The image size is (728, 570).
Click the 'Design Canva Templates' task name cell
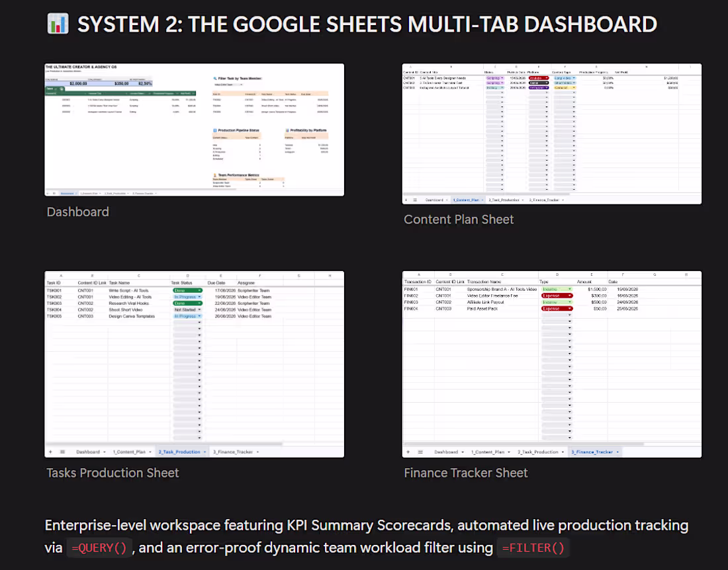(x=132, y=316)
